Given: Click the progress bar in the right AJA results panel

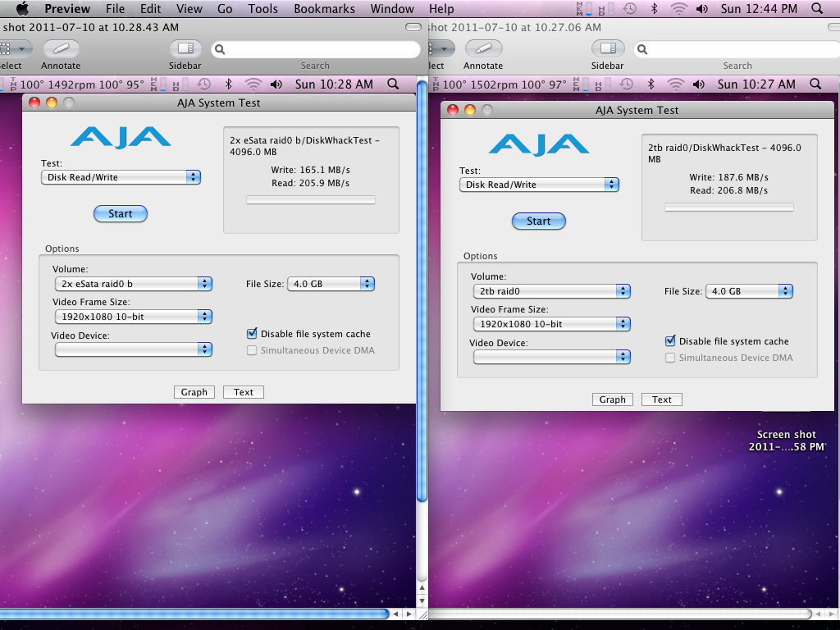Looking at the screenshot, I should (x=729, y=208).
